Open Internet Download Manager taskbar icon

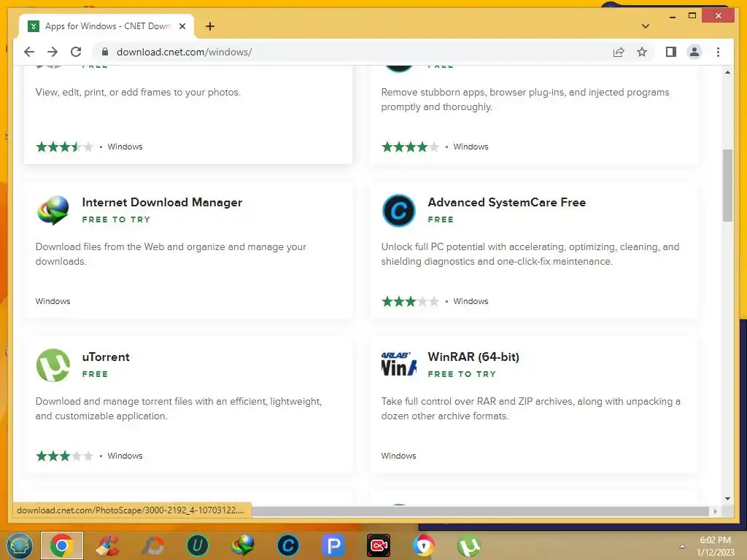tap(243, 545)
